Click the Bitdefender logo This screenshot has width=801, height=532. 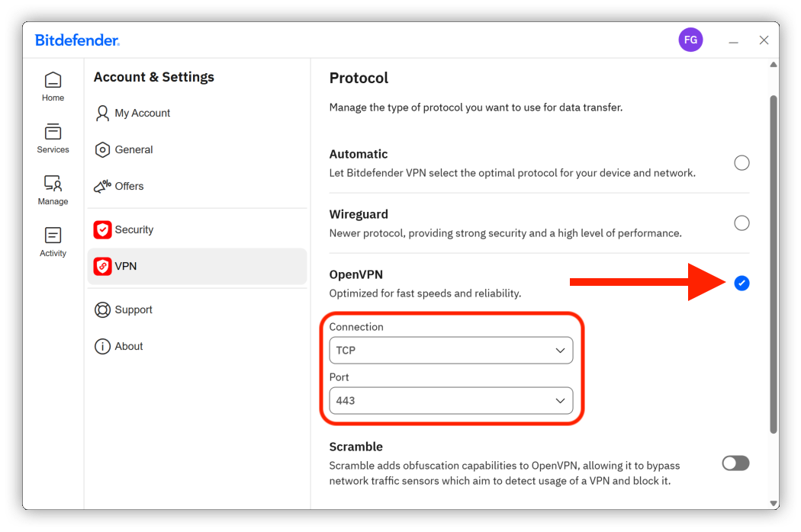point(77,40)
